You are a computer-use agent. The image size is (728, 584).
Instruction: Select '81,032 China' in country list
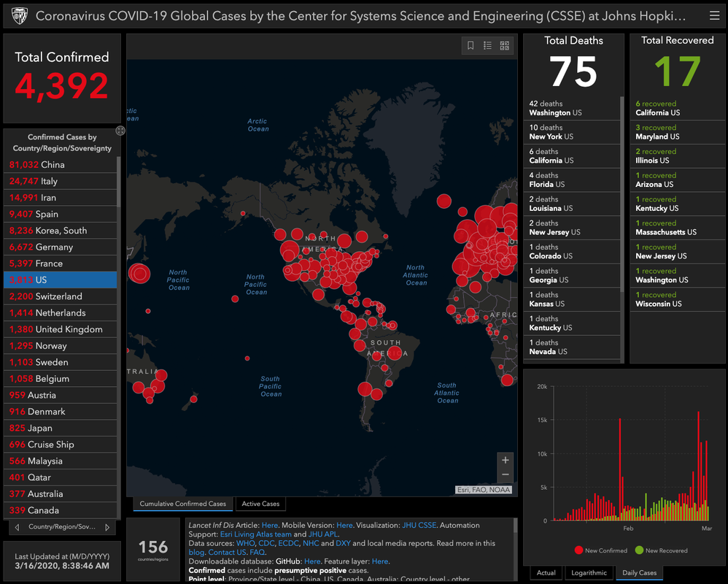click(61, 165)
